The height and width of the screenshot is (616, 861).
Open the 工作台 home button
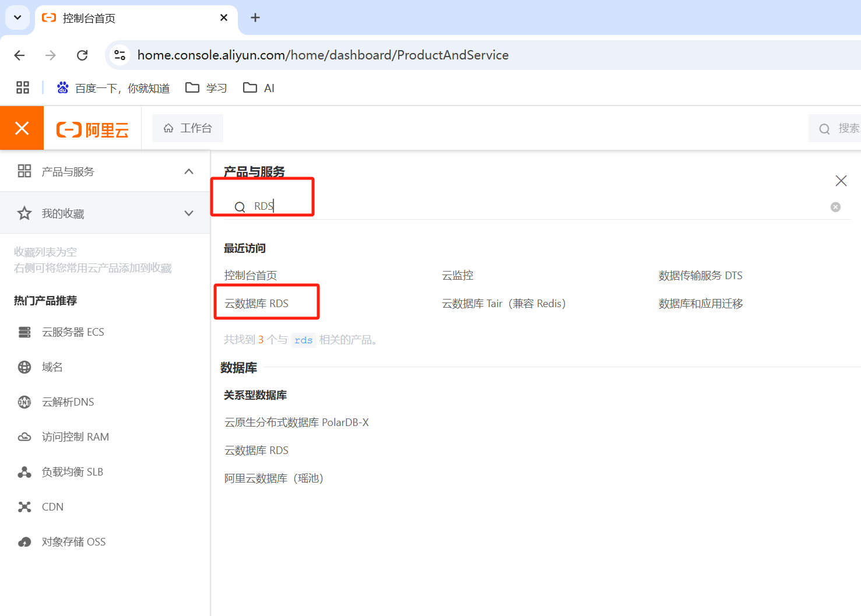pyautogui.click(x=188, y=128)
